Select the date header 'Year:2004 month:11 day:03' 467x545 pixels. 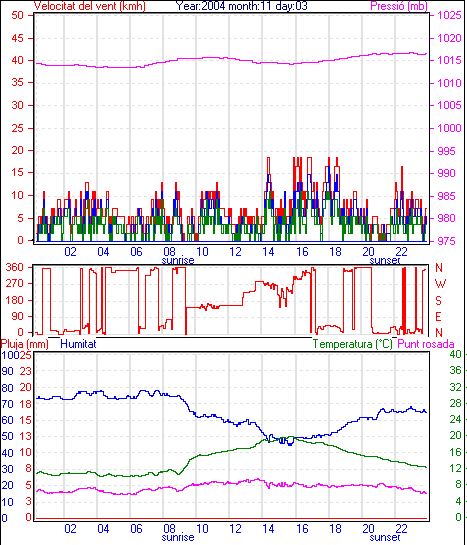pos(241,6)
